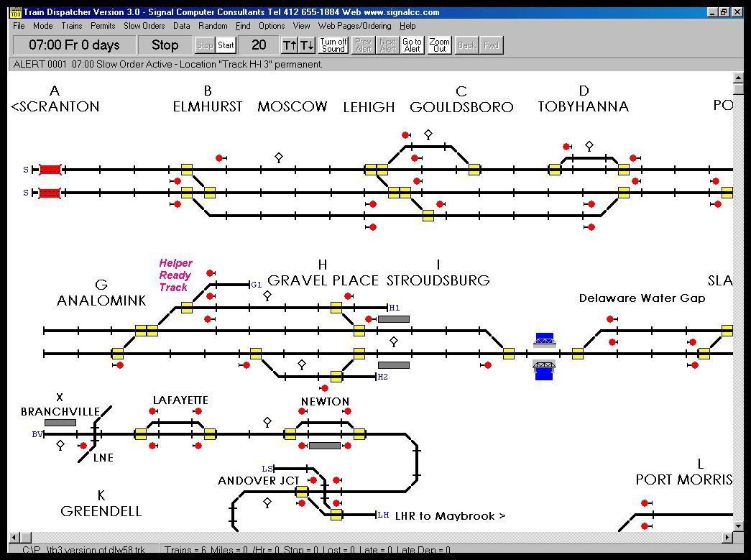Toggle the signal at Newton station
751x560 pixels.
[x=302, y=412]
